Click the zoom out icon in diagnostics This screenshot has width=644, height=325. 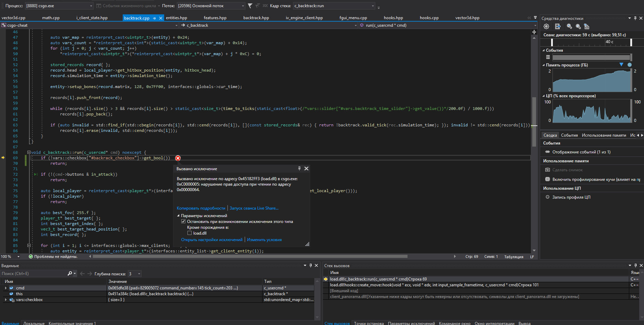pos(578,26)
